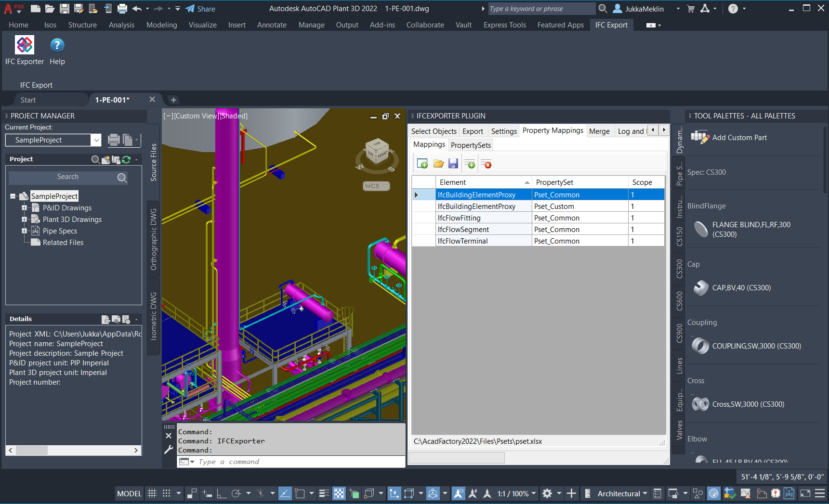
Task: Toggle ortho mode in status bar
Action: coord(222,493)
